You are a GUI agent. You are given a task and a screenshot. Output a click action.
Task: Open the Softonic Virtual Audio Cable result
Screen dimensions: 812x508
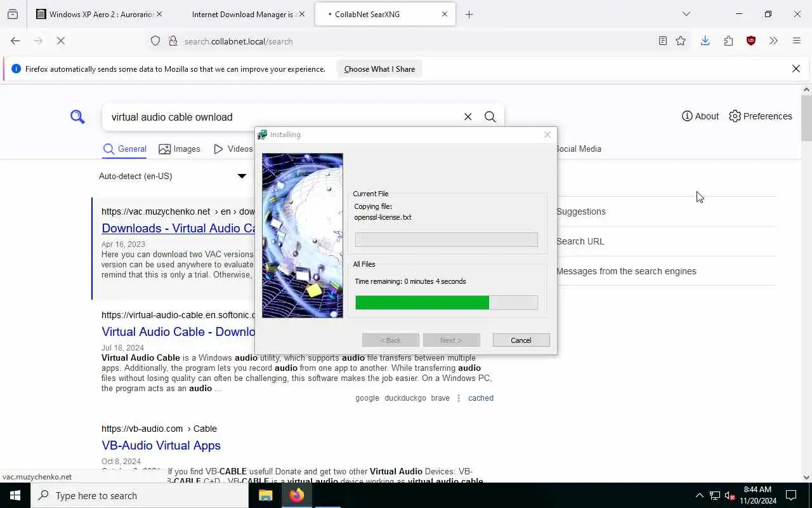click(178, 331)
